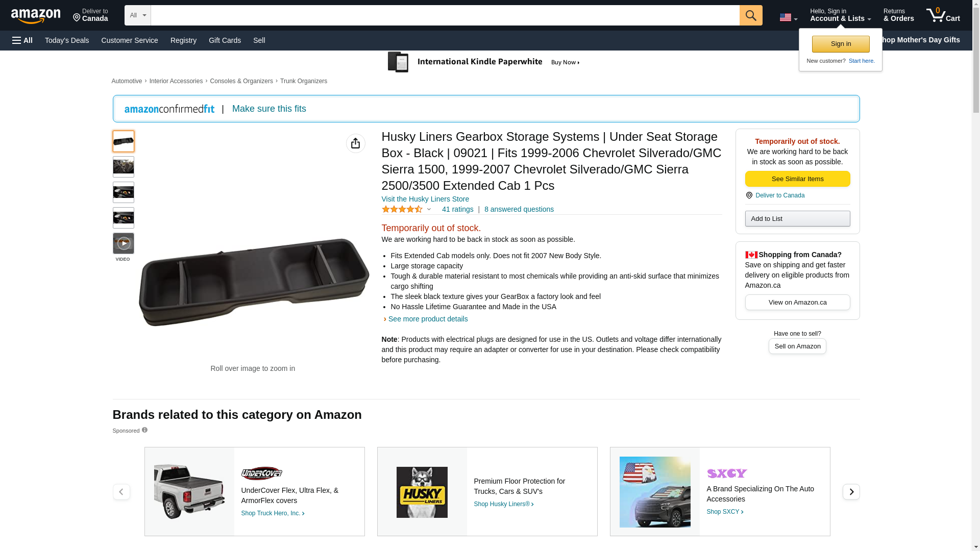The image size is (980, 551).
Task: Expand the All departments search dropdown
Action: (x=138, y=15)
